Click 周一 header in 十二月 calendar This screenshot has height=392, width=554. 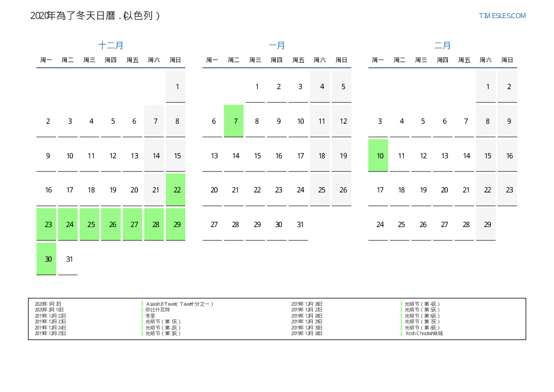(x=46, y=60)
